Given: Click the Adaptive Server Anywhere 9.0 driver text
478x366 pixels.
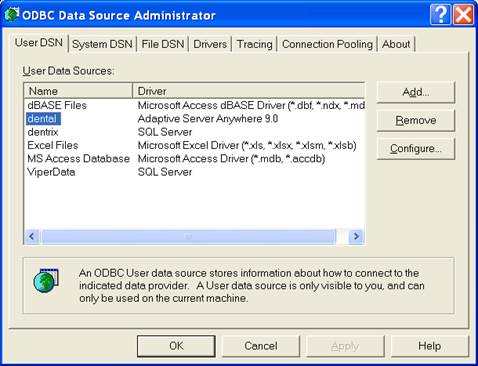Looking at the screenshot, I should click(x=208, y=119).
